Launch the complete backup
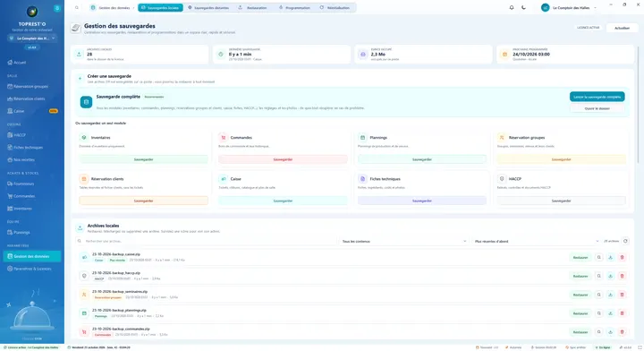 click(597, 97)
